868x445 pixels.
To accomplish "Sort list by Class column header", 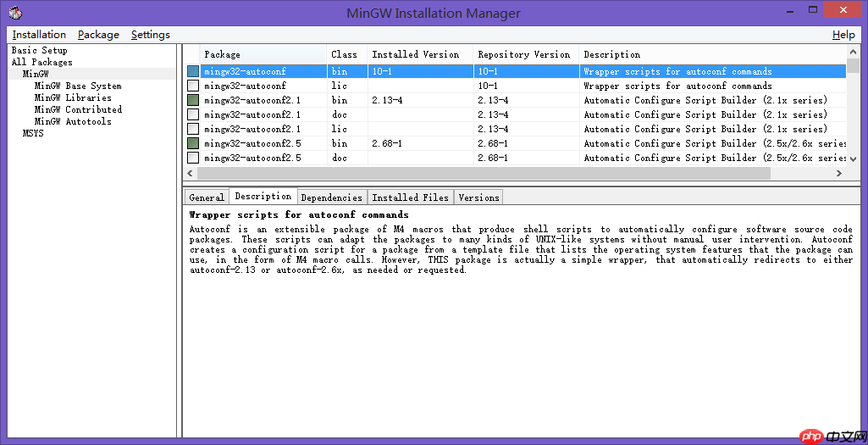I will 344,55.
